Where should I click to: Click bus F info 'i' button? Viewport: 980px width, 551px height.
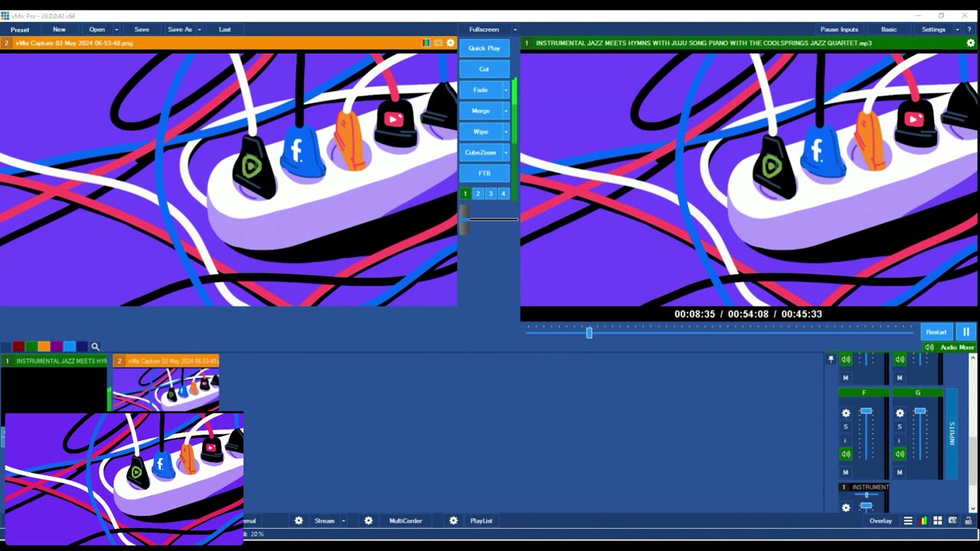pyautogui.click(x=846, y=440)
